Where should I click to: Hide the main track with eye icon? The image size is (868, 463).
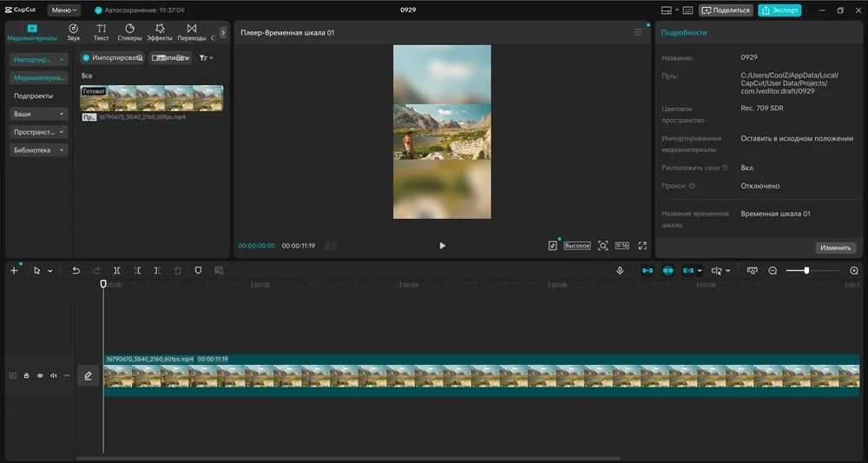click(x=40, y=375)
